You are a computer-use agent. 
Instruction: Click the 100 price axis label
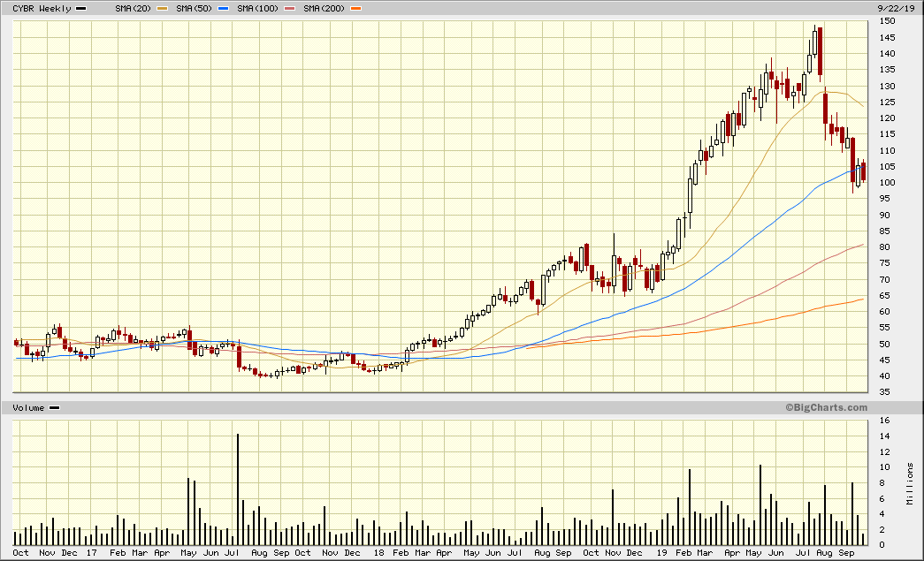click(887, 183)
